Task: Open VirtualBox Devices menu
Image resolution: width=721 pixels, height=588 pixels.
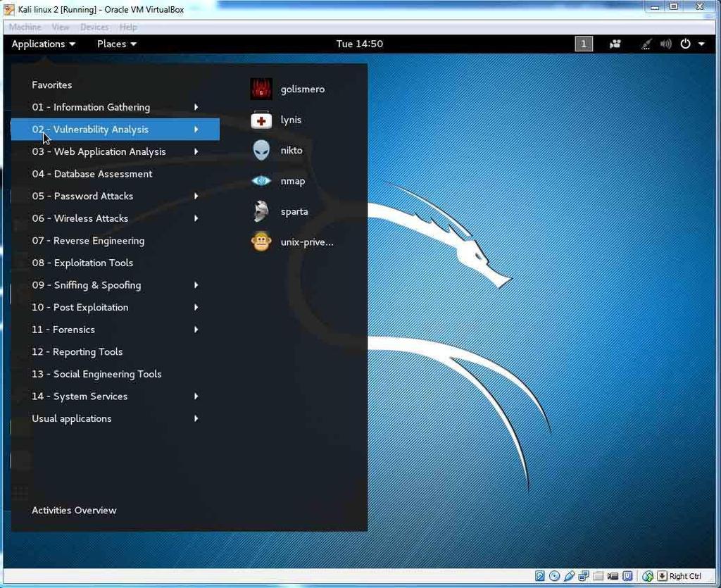Action: (94, 27)
